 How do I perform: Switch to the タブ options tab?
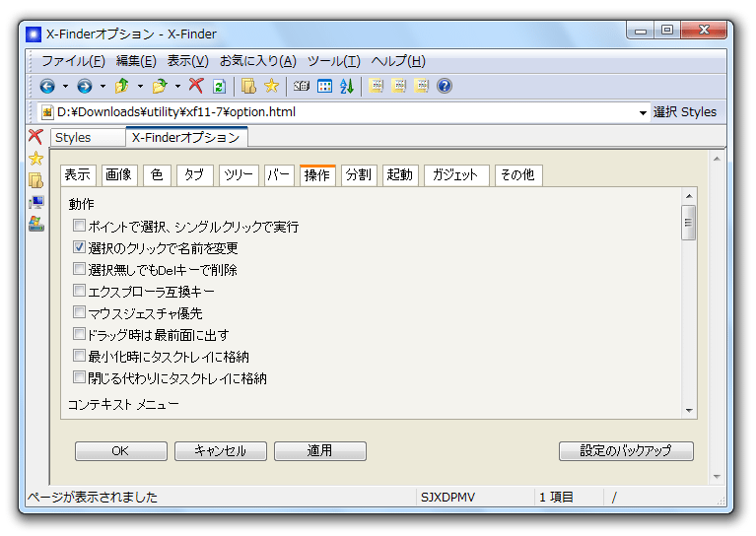[x=194, y=175]
